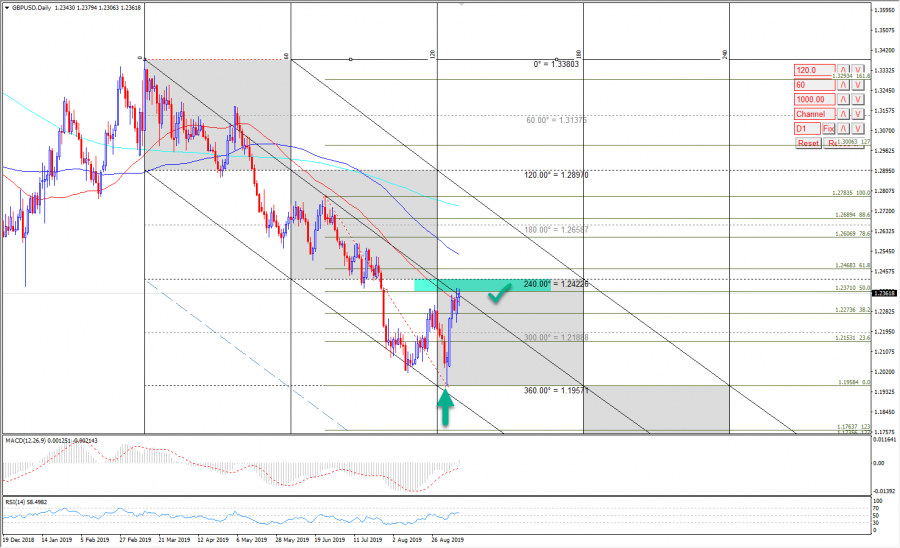This screenshot has width=900, height=548.
Task: Open the GBPUSD,Daily chart menu triangle
Action: (6, 7)
